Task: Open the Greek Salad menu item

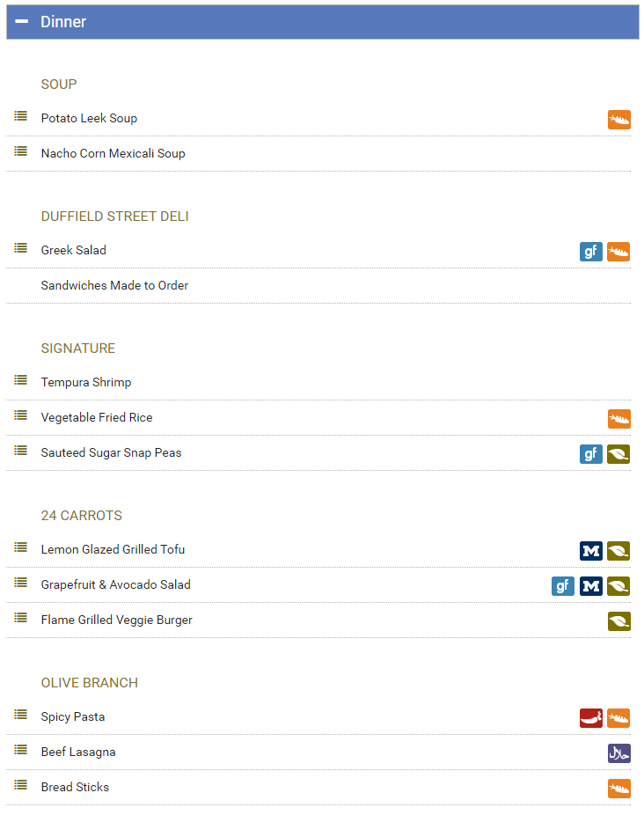Action: (x=73, y=250)
